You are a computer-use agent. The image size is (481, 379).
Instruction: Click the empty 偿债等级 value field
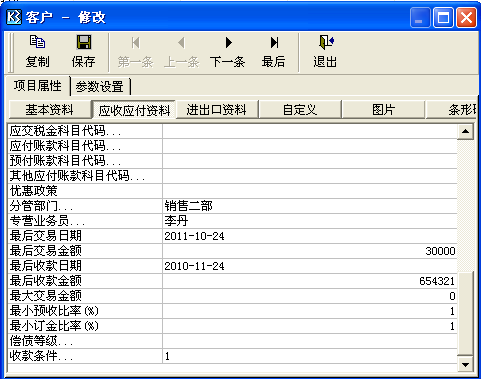[x=310, y=341]
